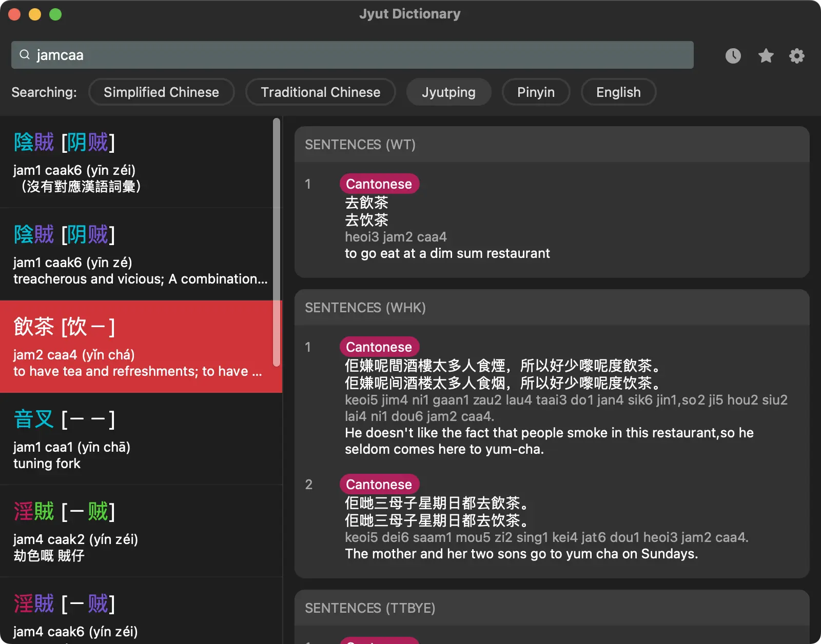Click the green window zoom button
Screen dimensions: 821x644
coord(55,14)
